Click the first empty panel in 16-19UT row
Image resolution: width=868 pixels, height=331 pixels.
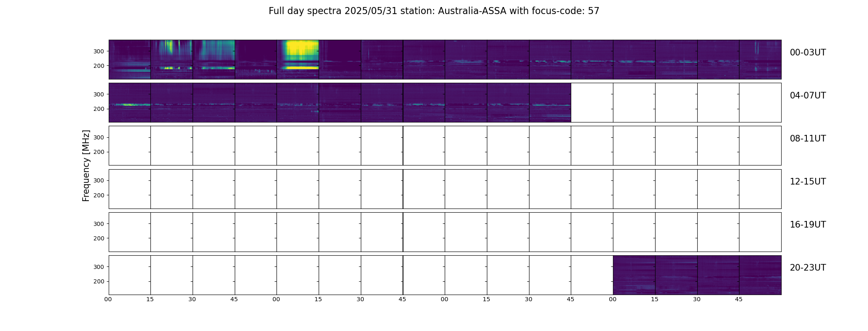coord(130,232)
